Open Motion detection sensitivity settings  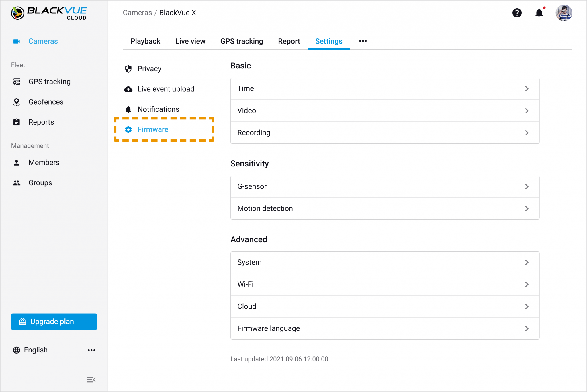[x=385, y=208]
